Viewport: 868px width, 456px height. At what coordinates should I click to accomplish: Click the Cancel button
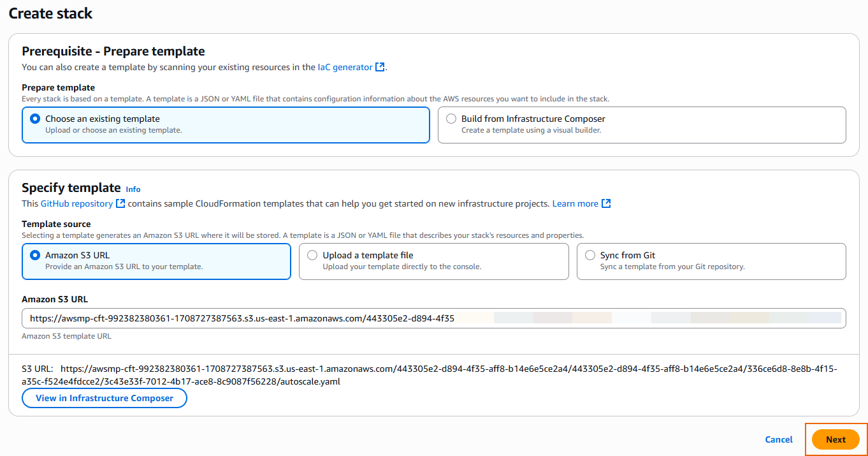[x=779, y=439]
